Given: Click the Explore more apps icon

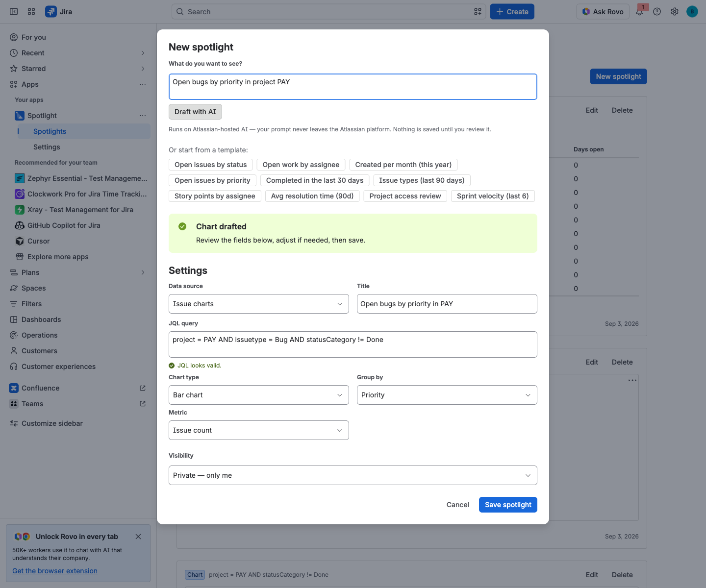Looking at the screenshot, I should [x=20, y=257].
